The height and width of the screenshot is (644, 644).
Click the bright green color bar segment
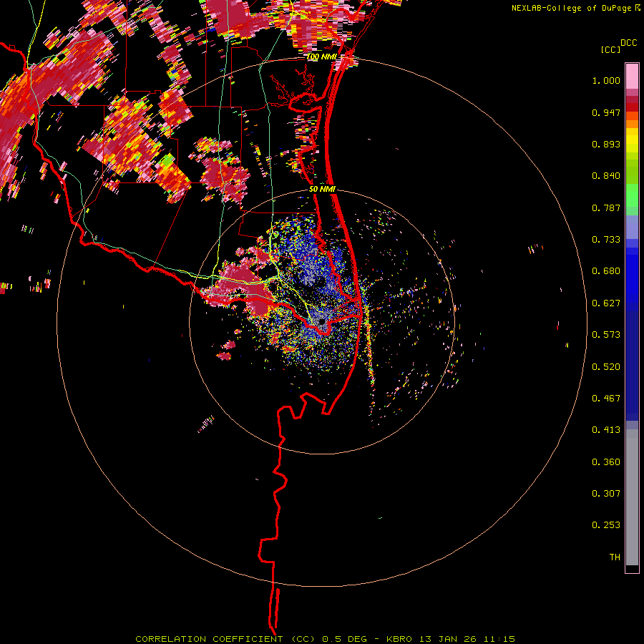click(x=632, y=195)
